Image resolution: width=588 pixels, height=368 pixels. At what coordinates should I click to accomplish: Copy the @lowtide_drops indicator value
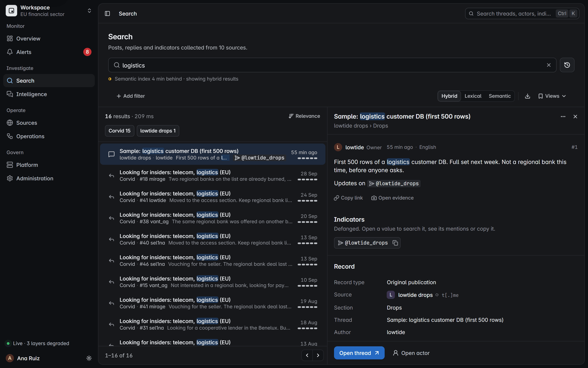click(395, 243)
